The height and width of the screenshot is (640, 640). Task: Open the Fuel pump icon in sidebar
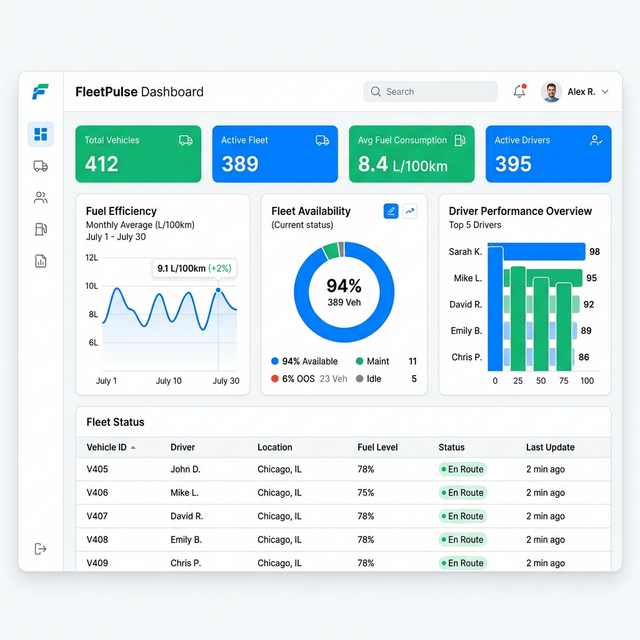[41, 229]
